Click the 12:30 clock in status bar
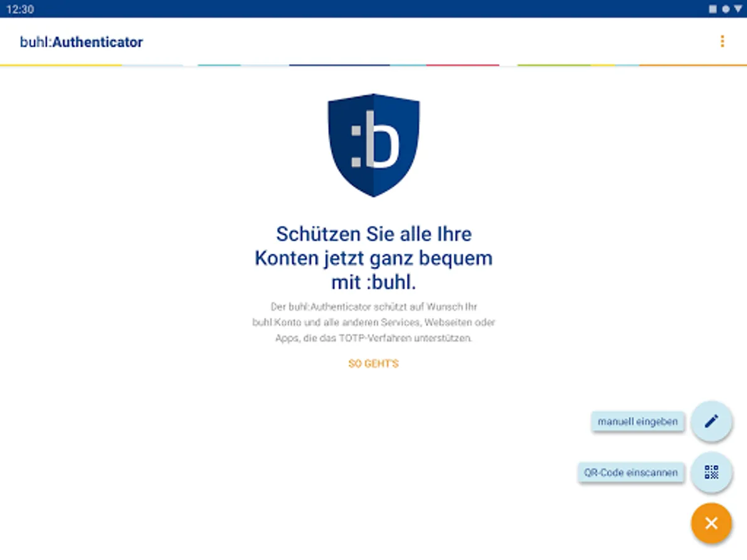747x560 pixels. click(20, 9)
